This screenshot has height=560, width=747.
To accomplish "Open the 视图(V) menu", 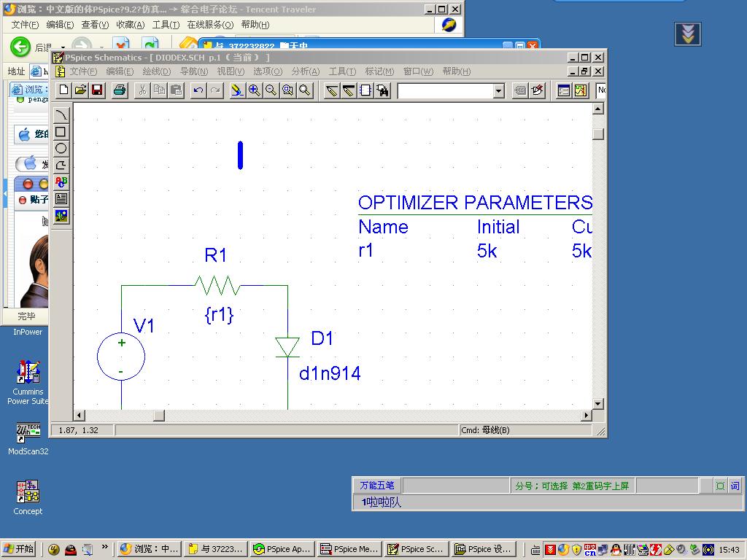I will (x=231, y=71).
